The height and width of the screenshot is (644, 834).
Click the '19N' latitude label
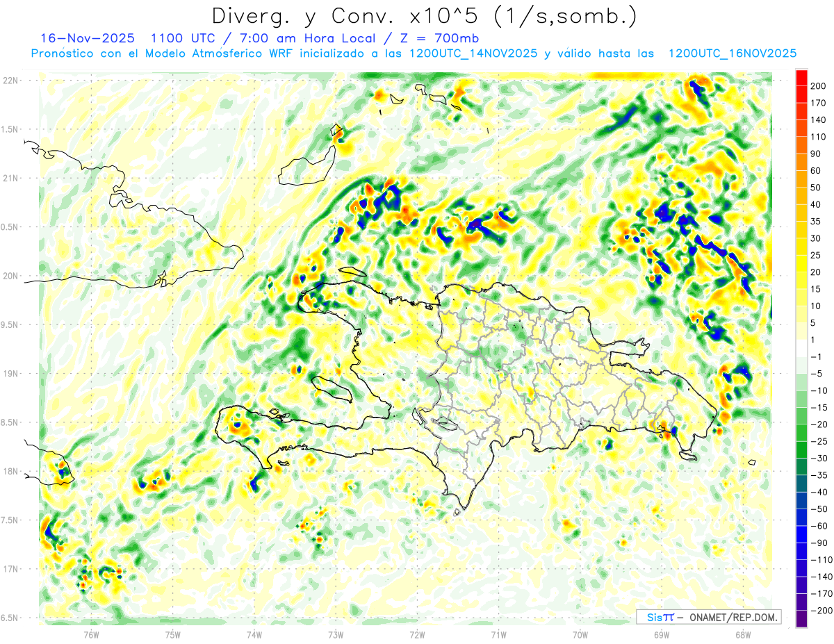(x=9, y=374)
